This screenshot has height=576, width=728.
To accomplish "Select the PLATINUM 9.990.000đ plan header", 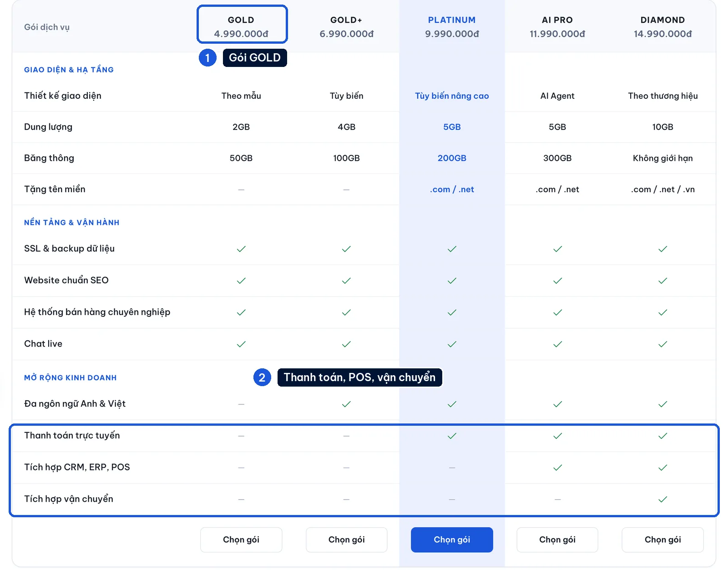I will tap(452, 26).
